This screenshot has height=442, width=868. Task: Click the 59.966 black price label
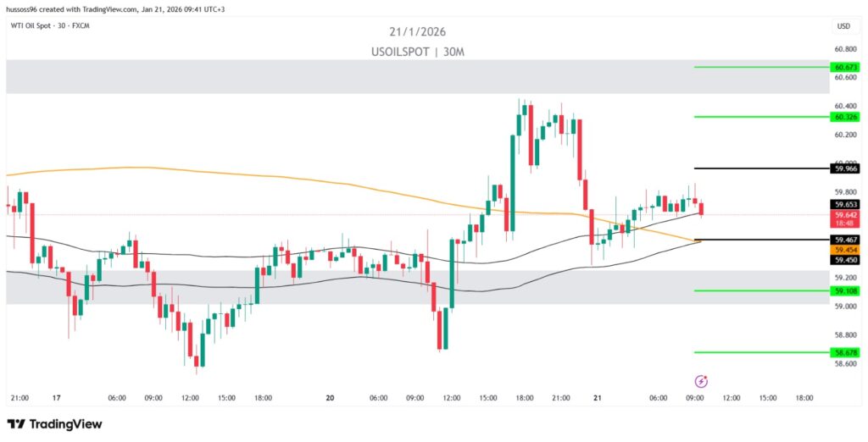(847, 169)
